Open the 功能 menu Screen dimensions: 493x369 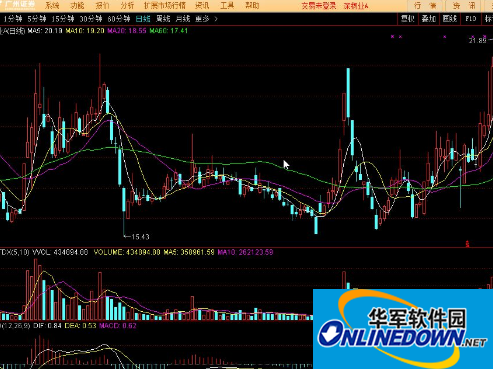point(77,5)
